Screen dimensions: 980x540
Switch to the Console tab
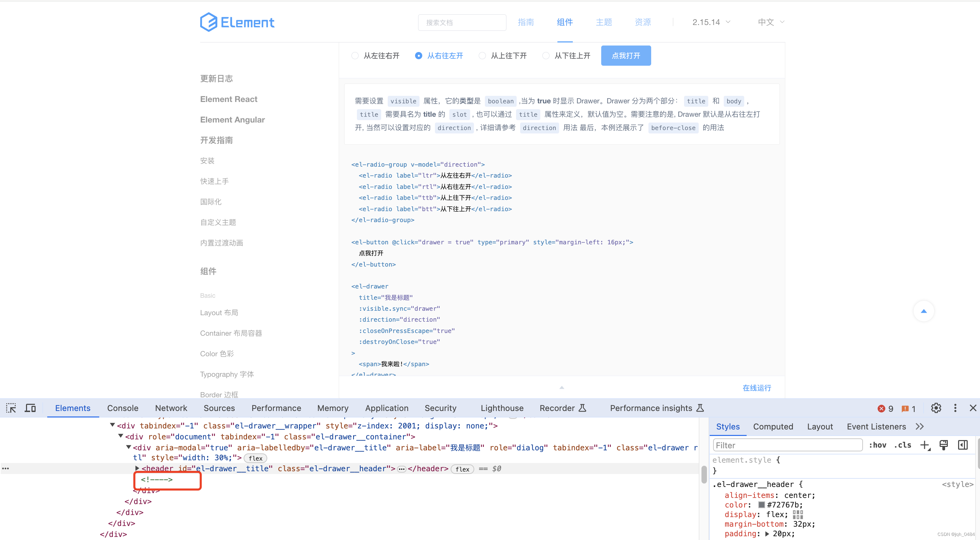[x=122, y=408]
